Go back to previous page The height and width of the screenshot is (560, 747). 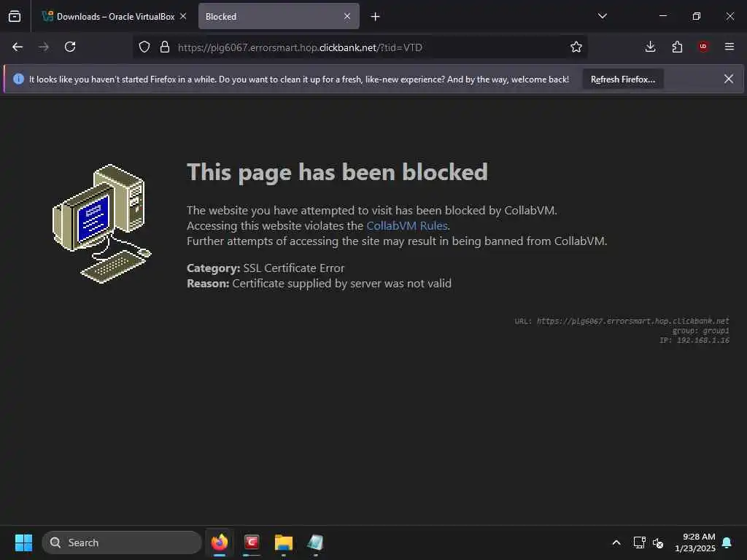tap(18, 47)
